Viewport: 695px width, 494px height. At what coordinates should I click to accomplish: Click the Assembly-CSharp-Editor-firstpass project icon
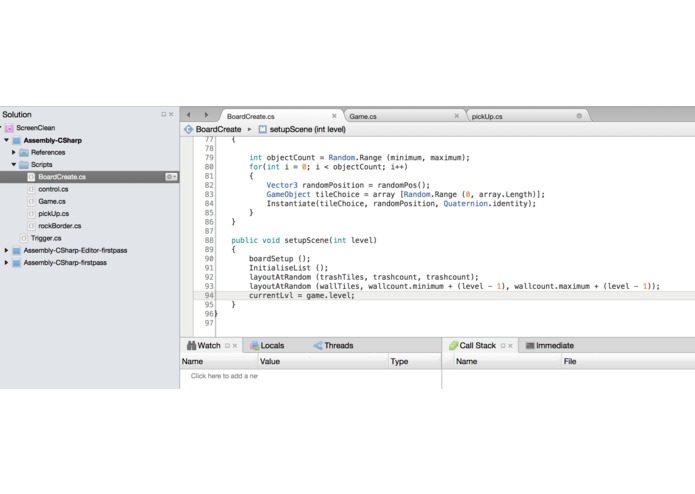pyautogui.click(x=16, y=251)
